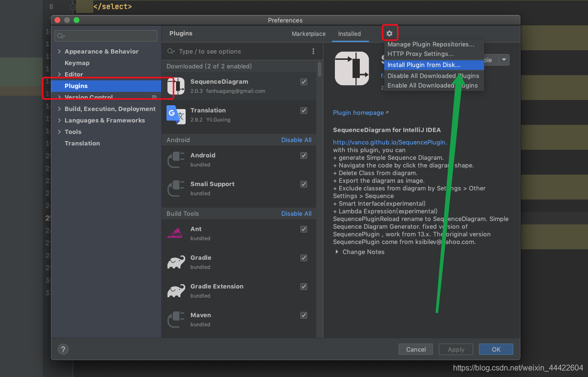The height and width of the screenshot is (377, 588).
Task: Expand the Version Control node
Action: [59, 97]
